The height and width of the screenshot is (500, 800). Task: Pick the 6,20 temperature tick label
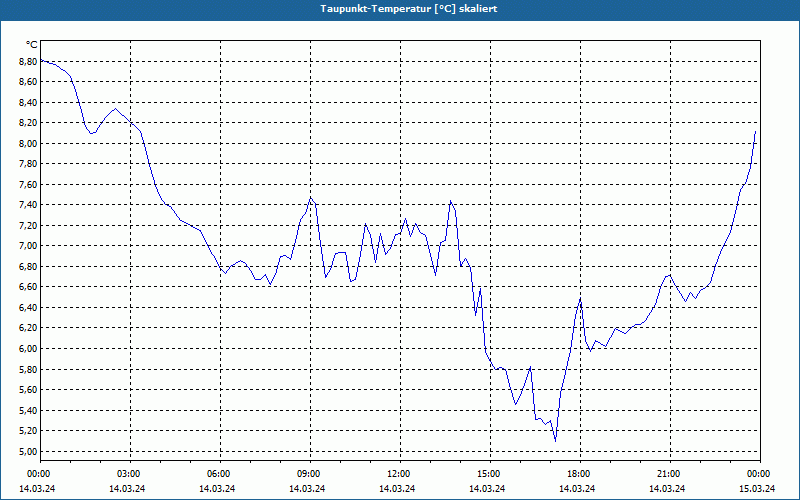[x=28, y=328]
